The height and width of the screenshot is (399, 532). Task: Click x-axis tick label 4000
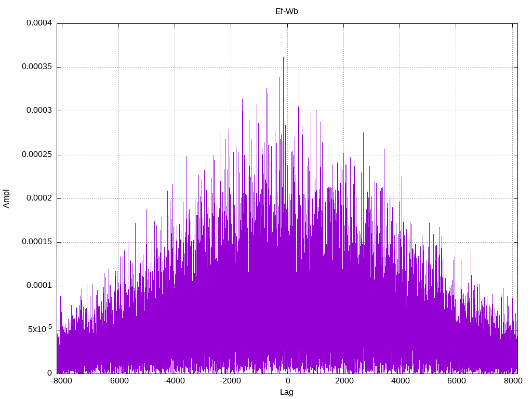401,381
